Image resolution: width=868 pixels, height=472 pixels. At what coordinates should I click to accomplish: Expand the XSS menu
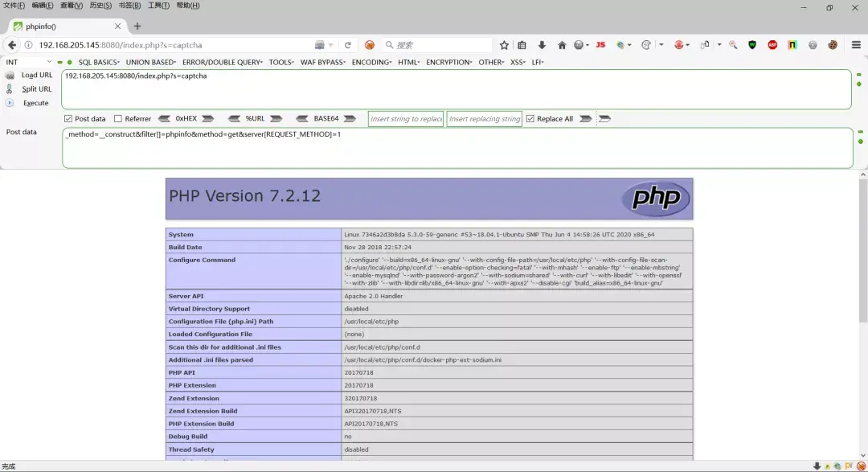pos(518,62)
